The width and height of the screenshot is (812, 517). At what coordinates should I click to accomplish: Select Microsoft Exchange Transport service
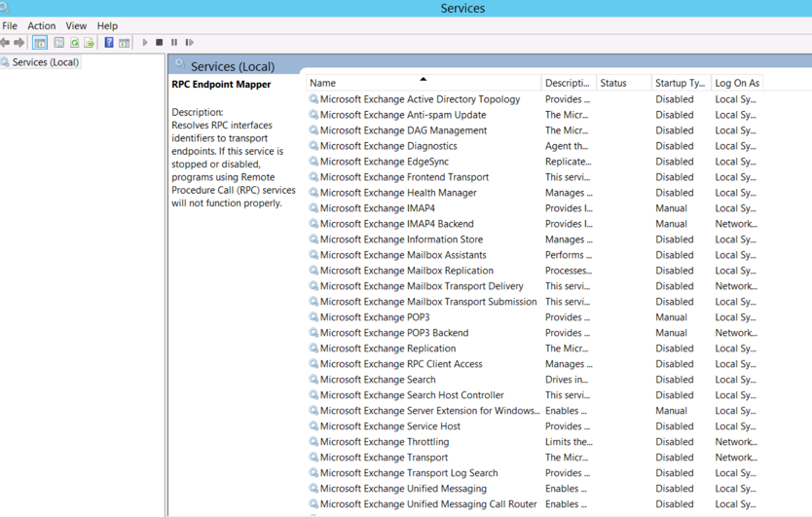coord(384,458)
